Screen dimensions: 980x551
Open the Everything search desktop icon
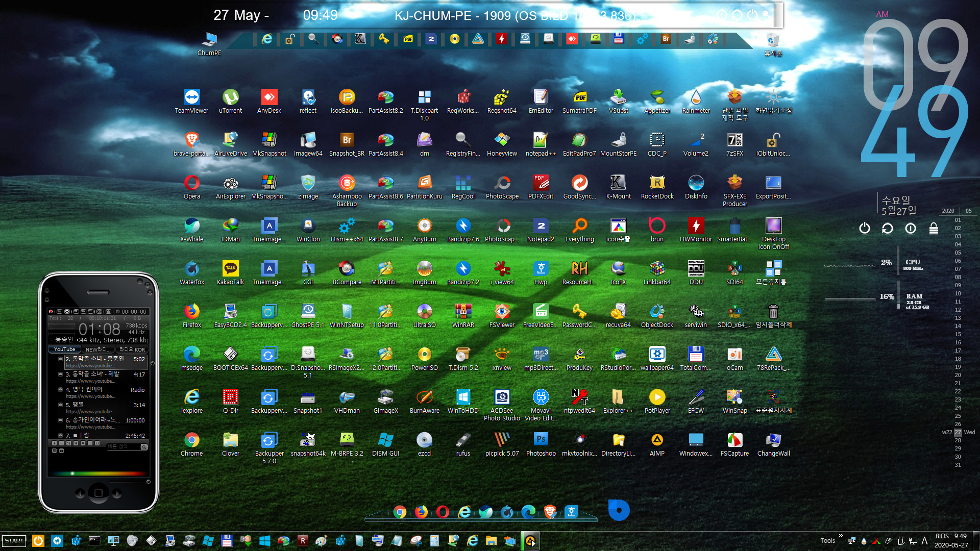click(580, 230)
